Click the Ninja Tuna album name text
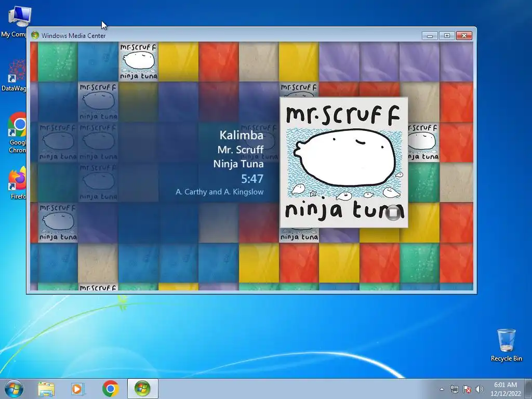Screen dimensions: 532x399 (x=238, y=164)
